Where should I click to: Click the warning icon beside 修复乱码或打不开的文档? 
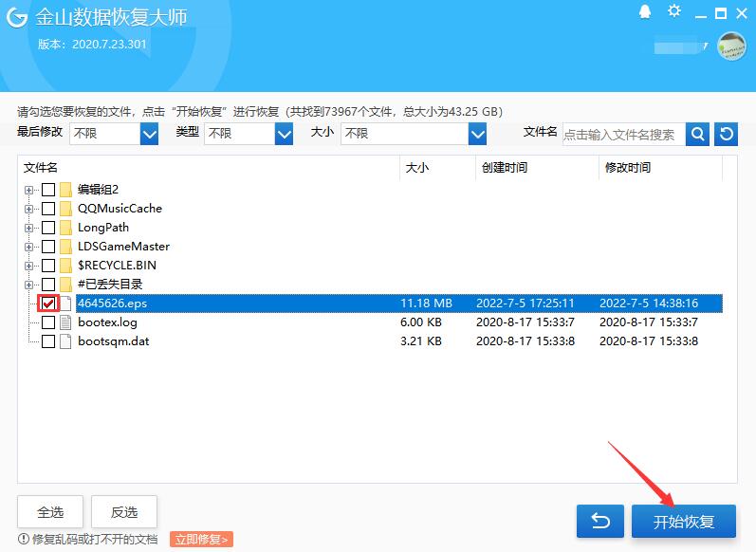[23, 539]
